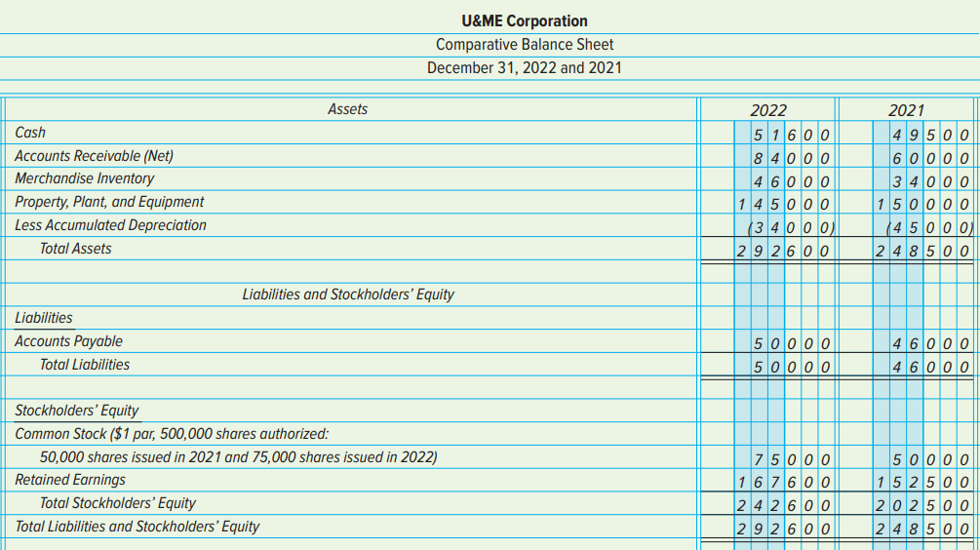The width and height of the screenshot is (980, 550).
Task: Click the Merchandise Inventory label
Action: pyautogui.click(x=85, y=178)
